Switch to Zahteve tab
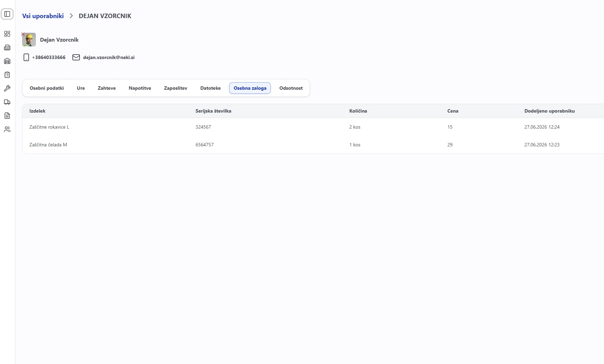The height and width of the screenshot is (364, 604). coord(107,88)
